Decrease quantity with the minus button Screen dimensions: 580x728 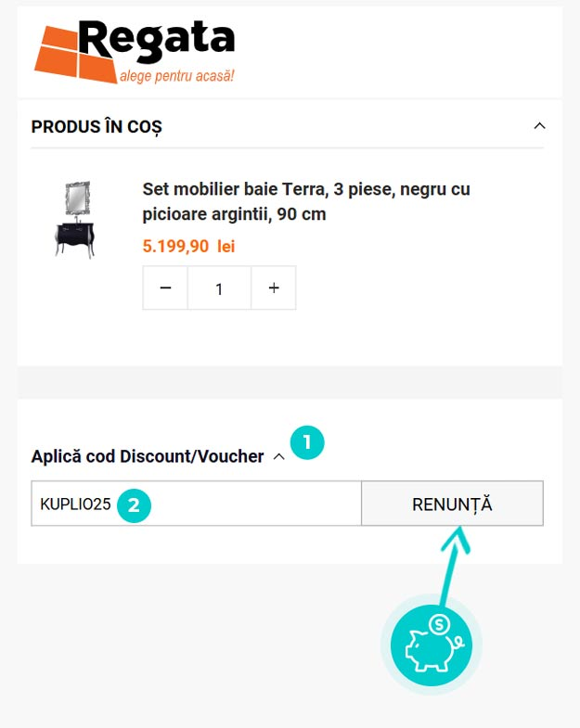pyautogui.click(x=165, y=288)
